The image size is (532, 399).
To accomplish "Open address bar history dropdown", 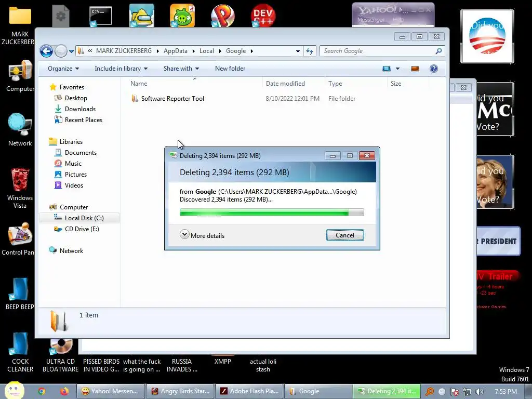I will [298, 51].
